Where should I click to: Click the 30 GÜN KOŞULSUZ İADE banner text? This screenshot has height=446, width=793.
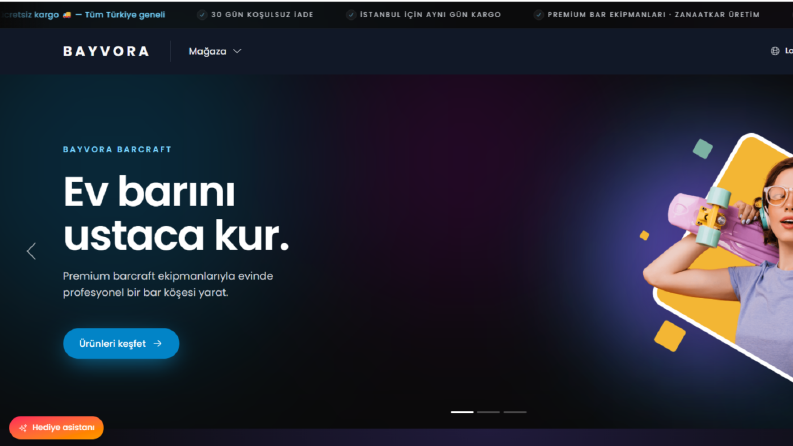pos(262,15)
